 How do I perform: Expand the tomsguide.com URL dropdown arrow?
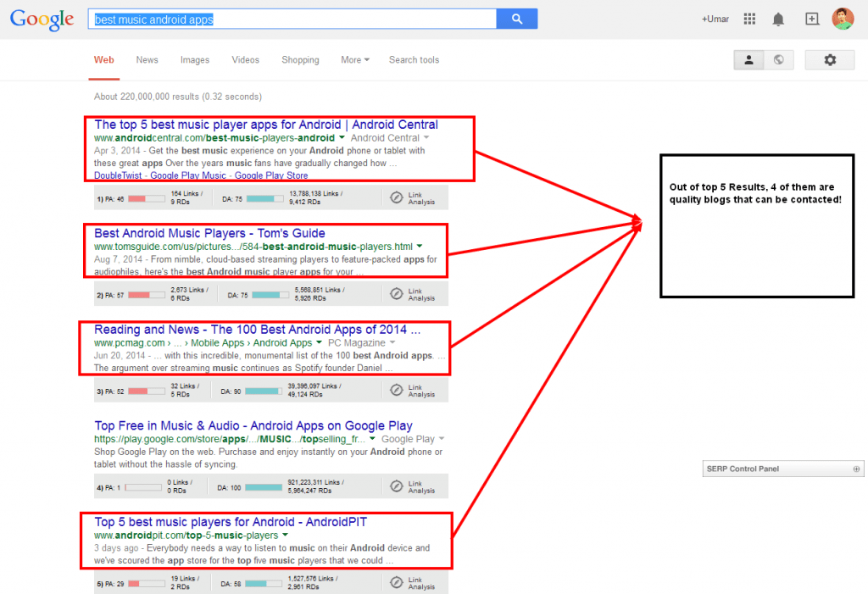pyautogui.click(x=419, y=246)
